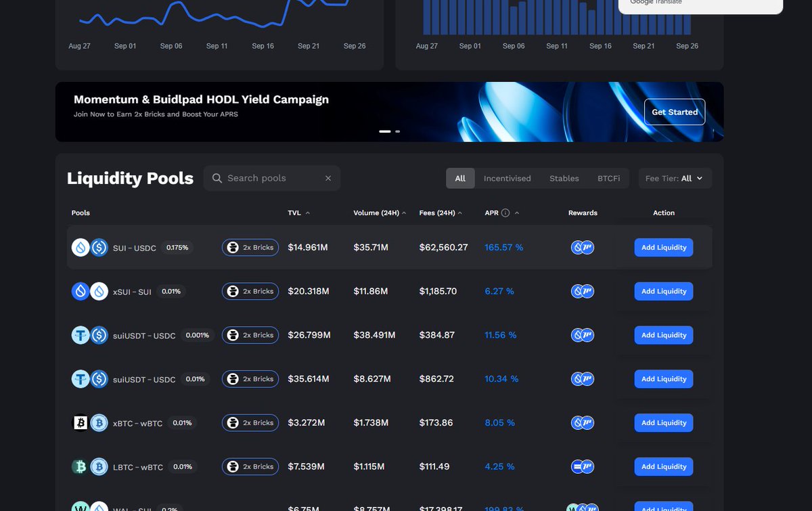Click the xSUI – SUI pool name
The height and width of the screenshot is (511, 812).
point(132,292)
